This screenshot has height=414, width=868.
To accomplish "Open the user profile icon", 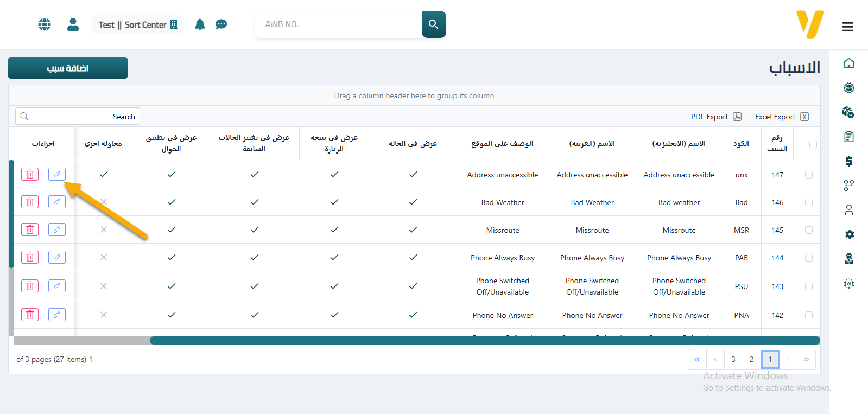I will tap(73, 24).
